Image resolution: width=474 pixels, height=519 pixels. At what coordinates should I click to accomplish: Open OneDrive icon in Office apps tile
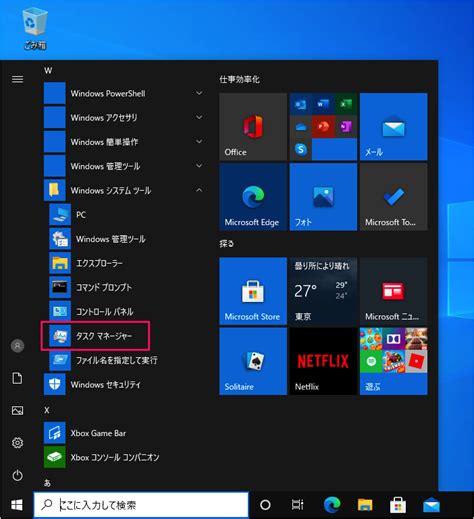[301, 127]
